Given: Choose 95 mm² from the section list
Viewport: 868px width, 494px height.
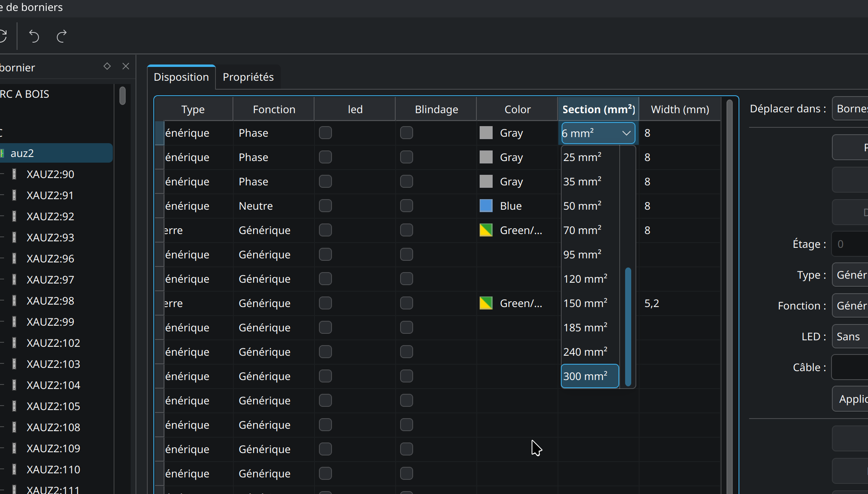Looking at the screenshot, I should (x=590, y=254).
